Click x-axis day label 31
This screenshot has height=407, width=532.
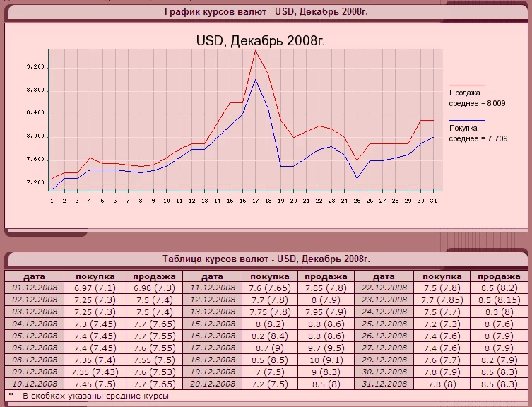pyautogui.click(x=433, y=201)
